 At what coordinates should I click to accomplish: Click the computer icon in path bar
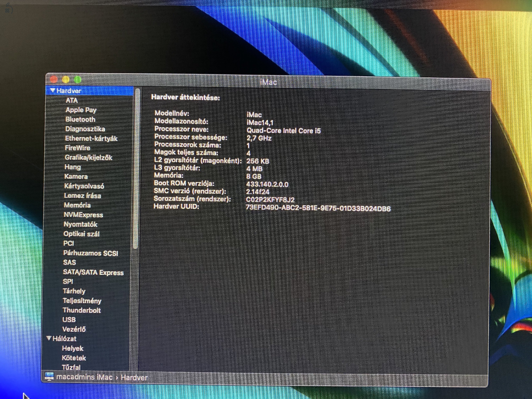[49, 377]
